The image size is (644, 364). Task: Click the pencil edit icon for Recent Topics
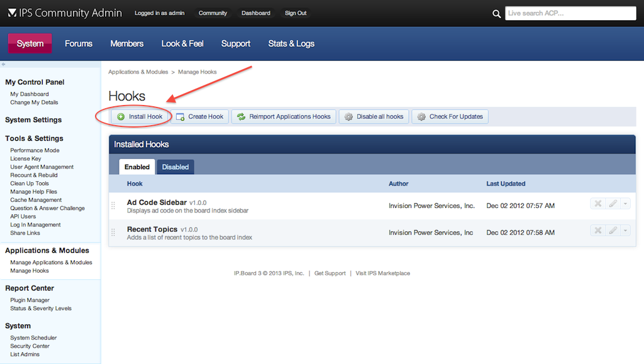tap(613, 230)
